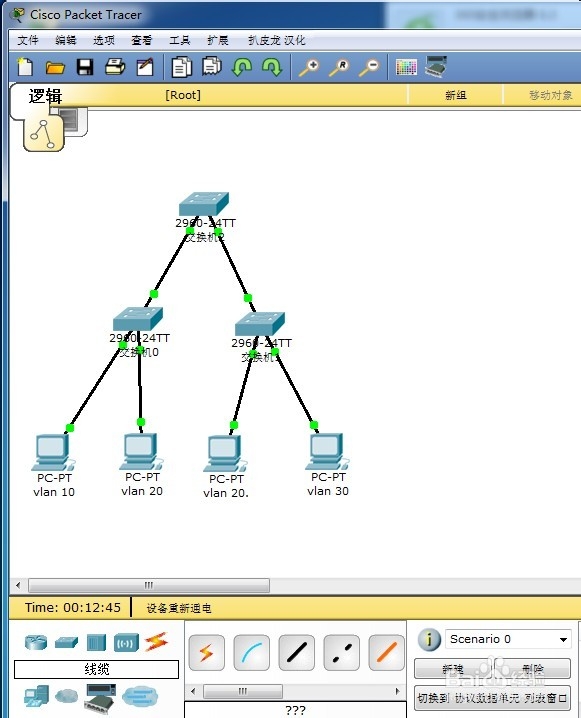This screenshot has height=718, width=581.
Task: Click the workspace horizontal scrollbar thumb
Action: 149,585
